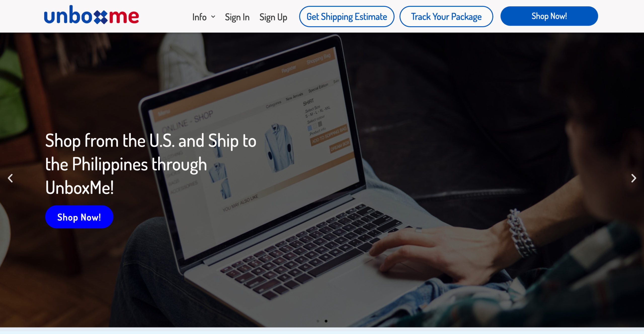This screenshot has height=334, width=644.
Task: Select the second carousel dot indicator
Action: 326,321
